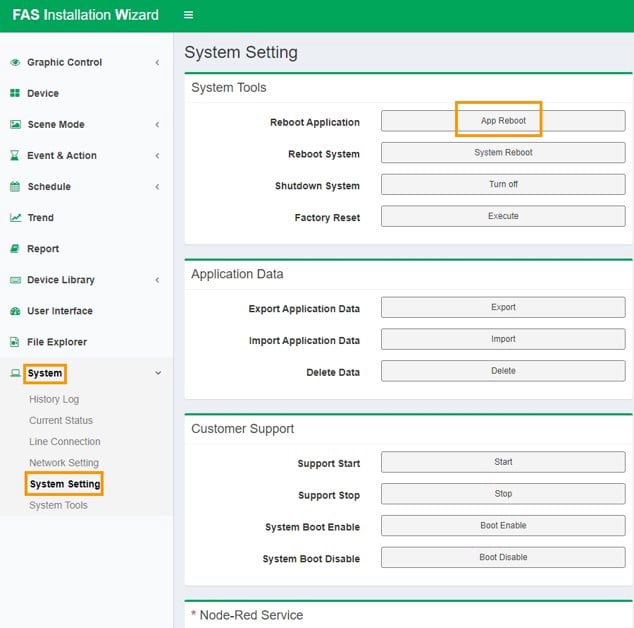
Task: Click the hamburger menu icon
Action: (x=188, y=15)
